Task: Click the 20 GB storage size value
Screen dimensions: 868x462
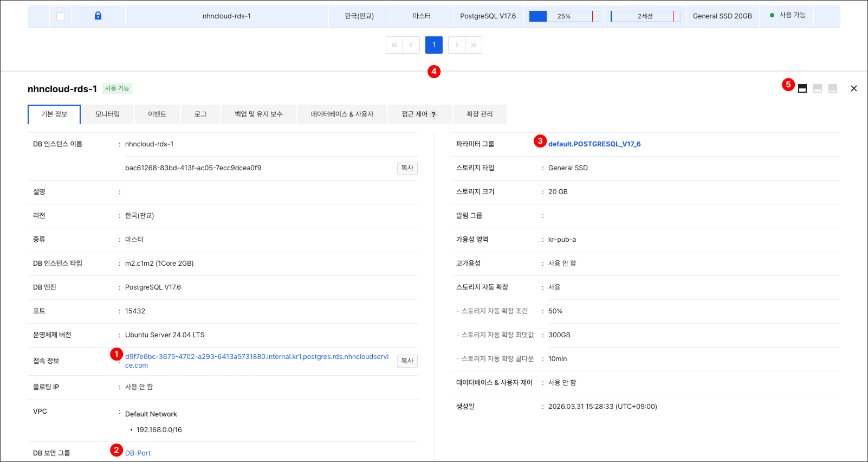Action: pos(558,192)
